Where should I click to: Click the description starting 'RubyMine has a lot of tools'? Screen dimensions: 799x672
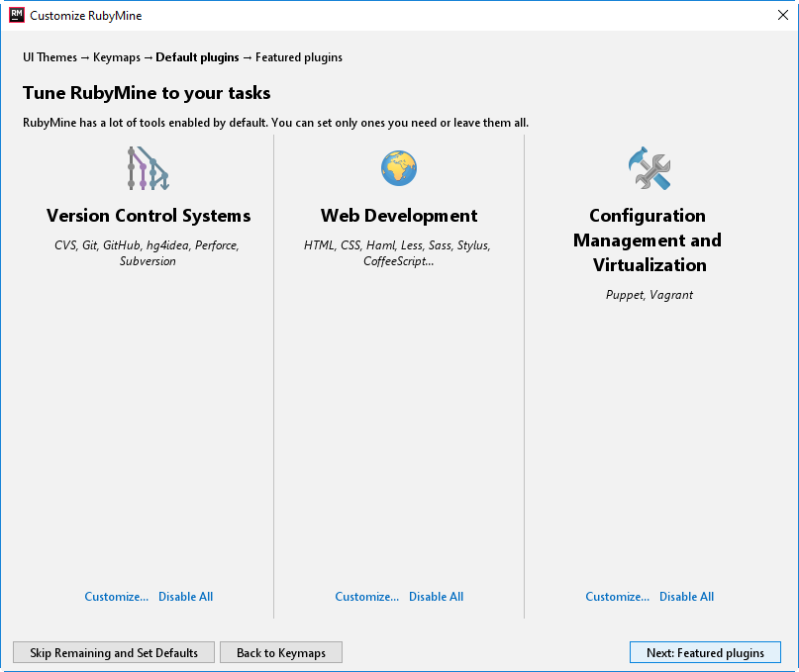(275, 123)
